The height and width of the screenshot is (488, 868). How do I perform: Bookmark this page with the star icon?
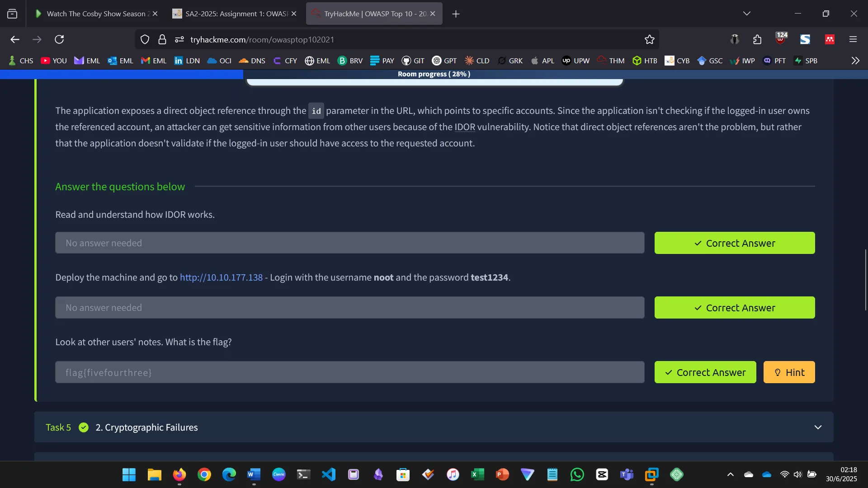point(649,39)
